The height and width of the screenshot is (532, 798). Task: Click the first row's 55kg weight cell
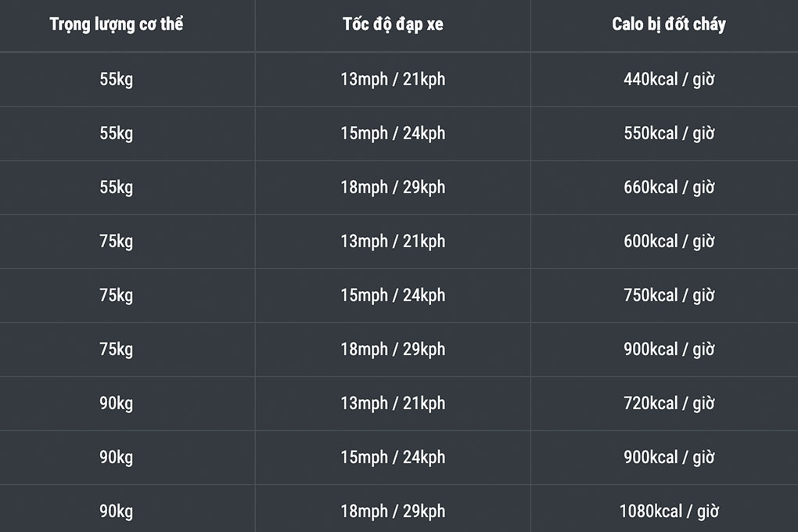(117, 79)
